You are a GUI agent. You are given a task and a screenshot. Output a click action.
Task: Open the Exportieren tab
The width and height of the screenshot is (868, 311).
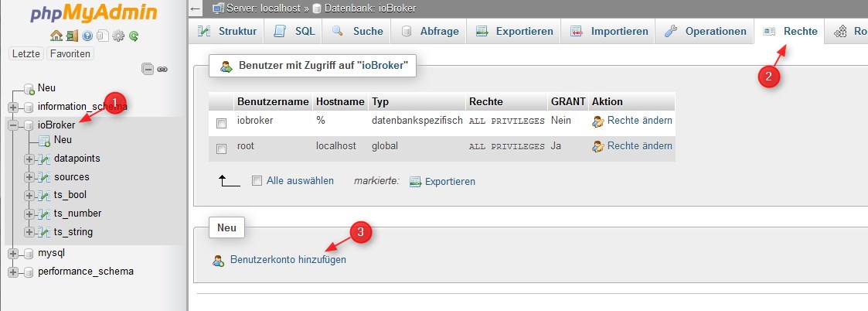coord(514,32)
